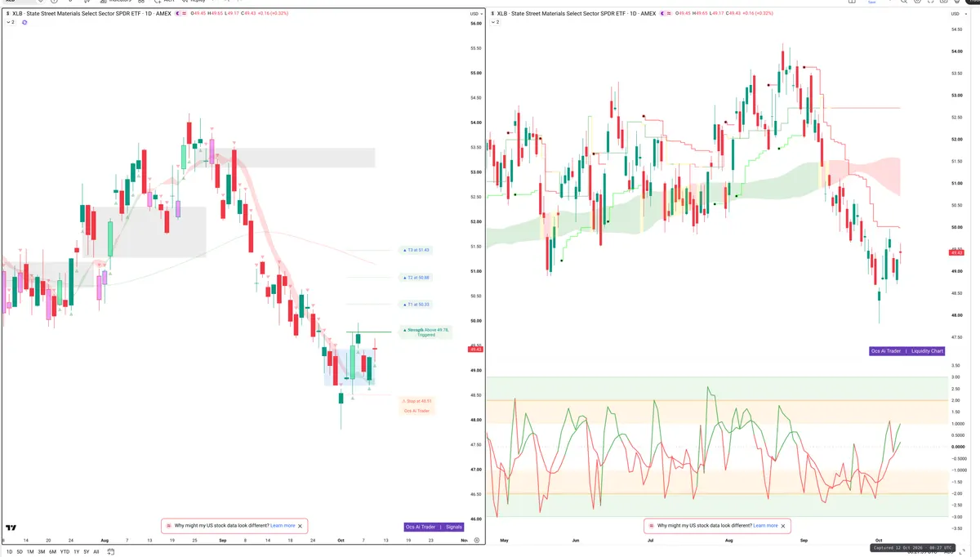
Task: Click the Stop at 48.51 label
Action: pyautogui.click(x=416, y=401)
